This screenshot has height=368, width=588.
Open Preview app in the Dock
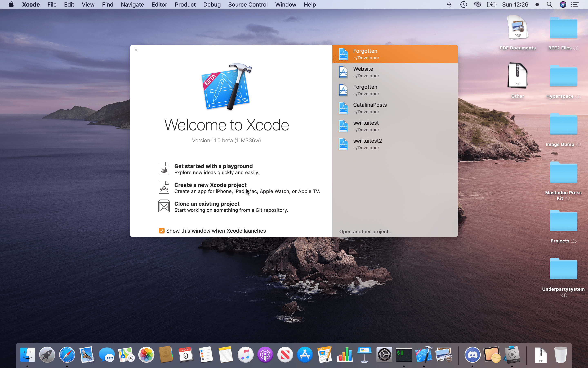[x=444, y=354]
